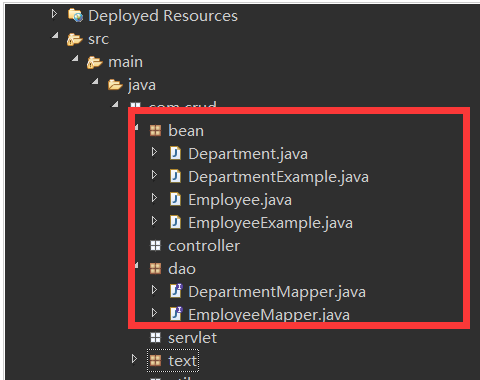Click the Department.java file icon
480x380 pixels.
click(175, 153)
